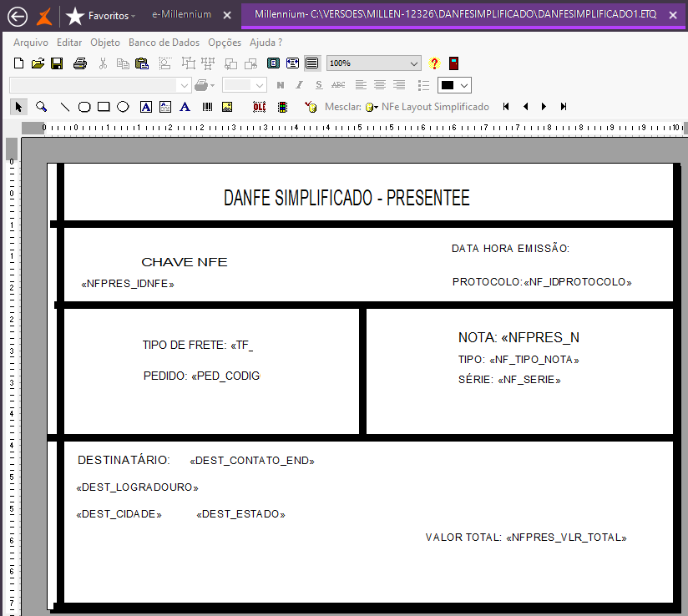Show full page view
Viewport: 688px width, 616px height.
tap(273, 63)
